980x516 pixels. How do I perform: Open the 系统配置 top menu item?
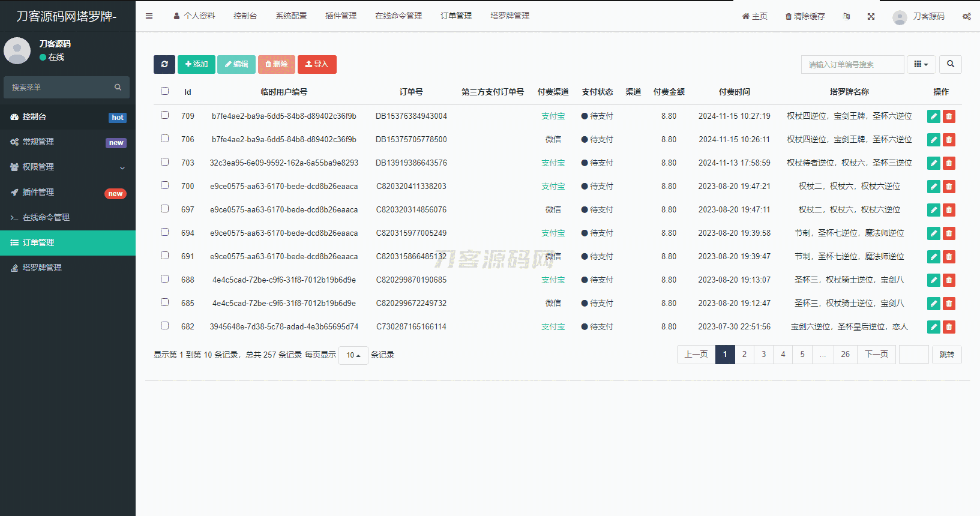pyautogui.click(x=291, y=16)
